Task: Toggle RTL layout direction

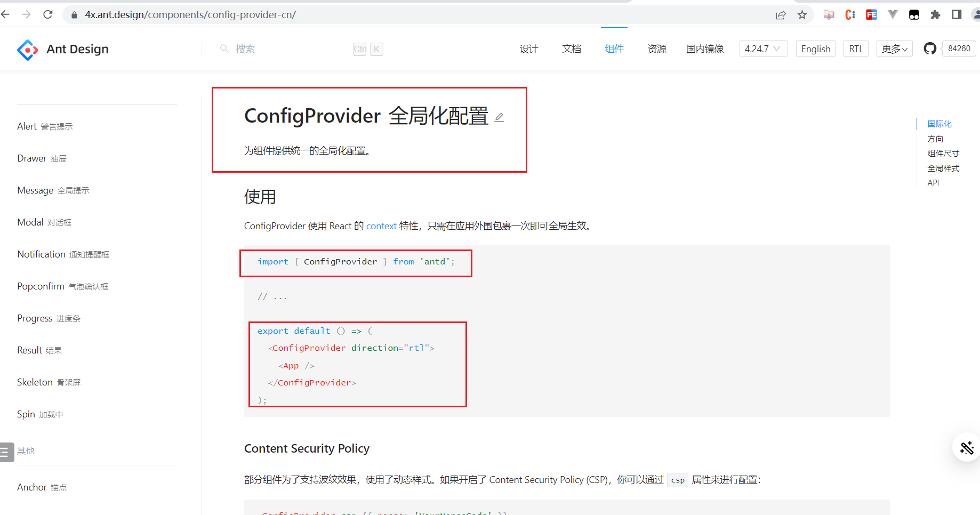Action: (x=856, y=49)
